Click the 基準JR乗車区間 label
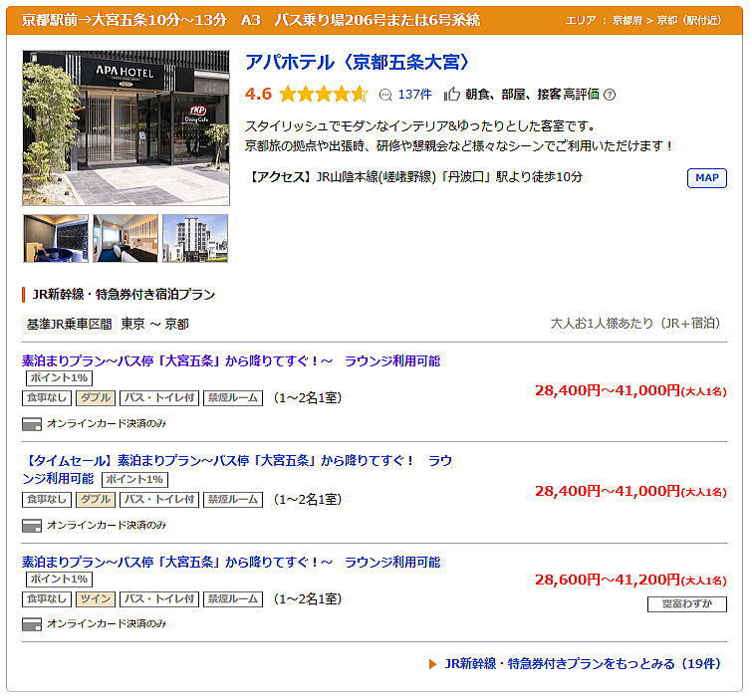 pyautogui.click(x=69, y=324)
